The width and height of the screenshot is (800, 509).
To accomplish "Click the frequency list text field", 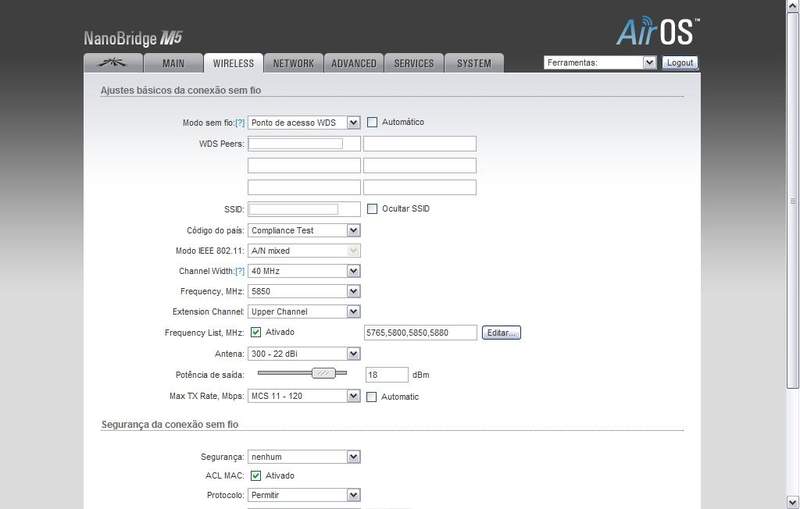I will pos(420,333).
